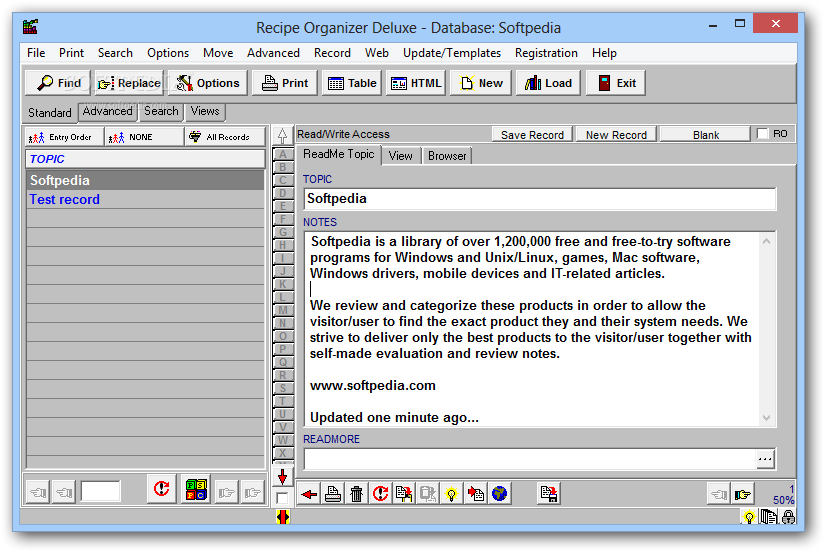
Task: Click the notes scrollbar down arrow
Action: 767,418
